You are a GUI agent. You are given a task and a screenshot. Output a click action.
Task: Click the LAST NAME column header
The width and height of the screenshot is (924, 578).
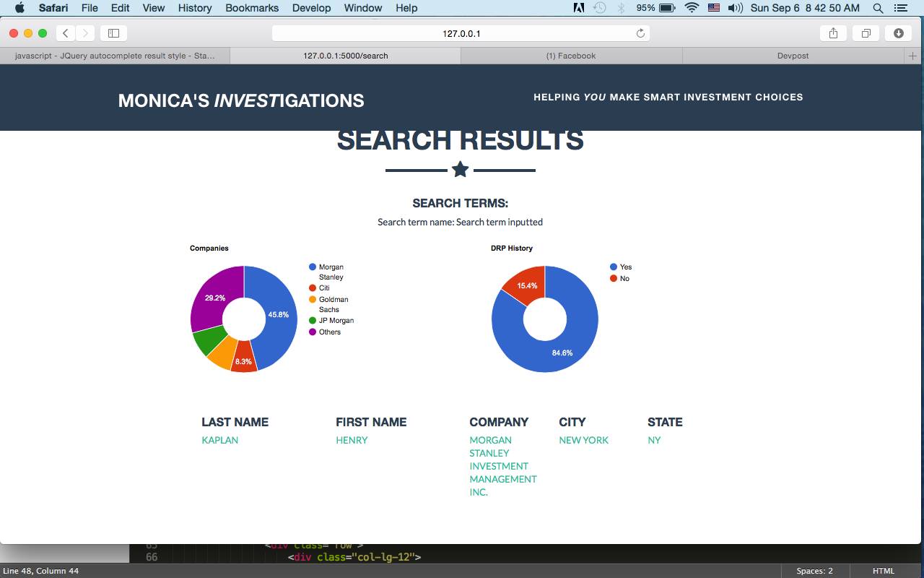pos(235,422)
